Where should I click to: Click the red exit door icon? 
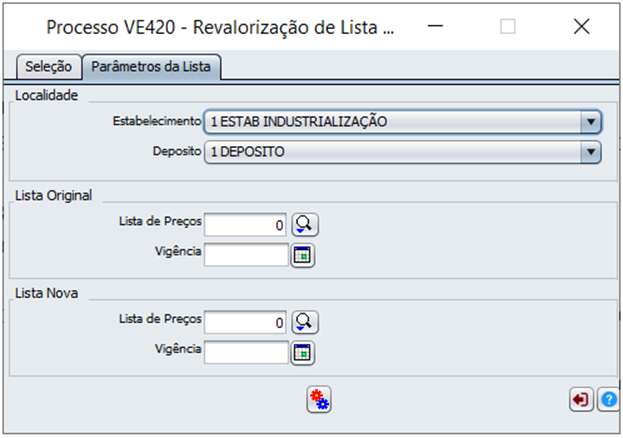pos(581,399)
